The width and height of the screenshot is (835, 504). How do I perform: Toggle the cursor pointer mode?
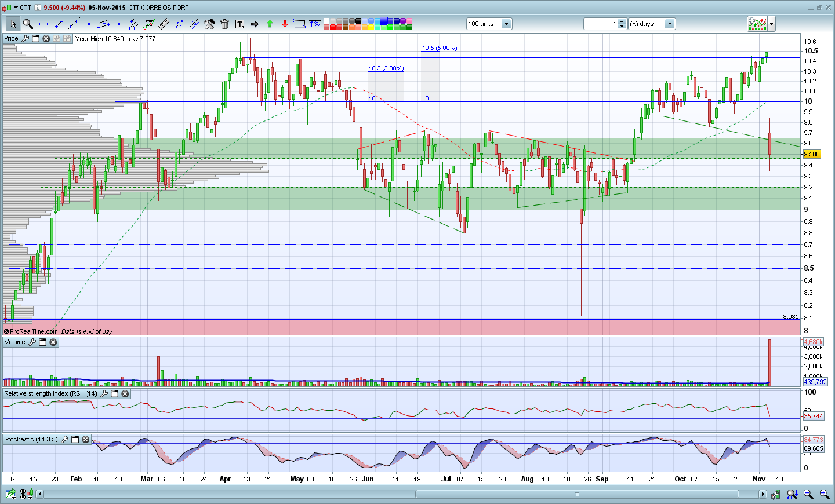click(x=13, y=24)
